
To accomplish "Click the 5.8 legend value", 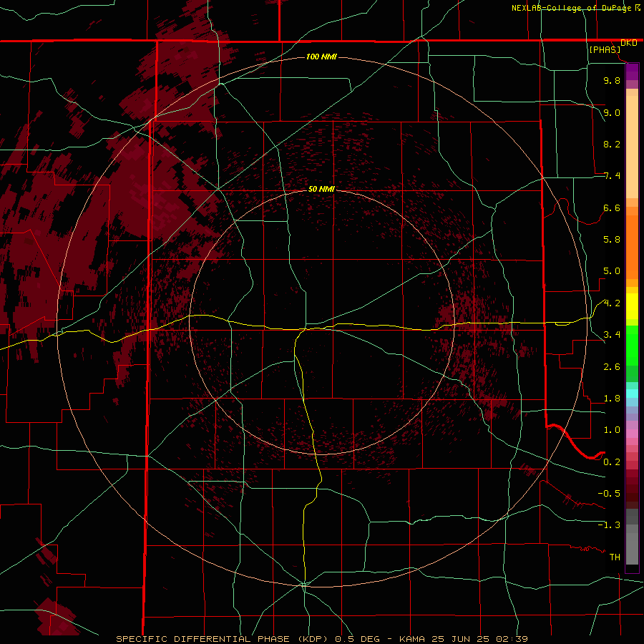I will 612,240.
